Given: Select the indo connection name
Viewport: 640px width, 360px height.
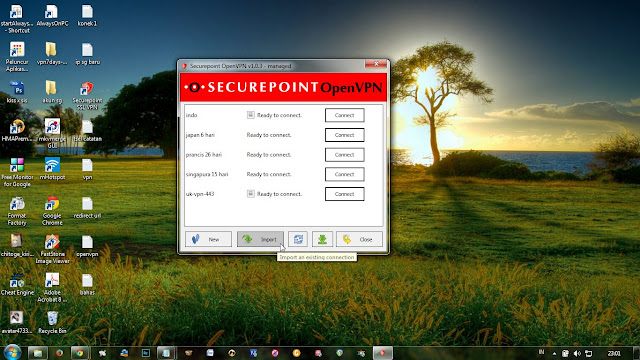Looking at the screenshot, I should point(191,115).
